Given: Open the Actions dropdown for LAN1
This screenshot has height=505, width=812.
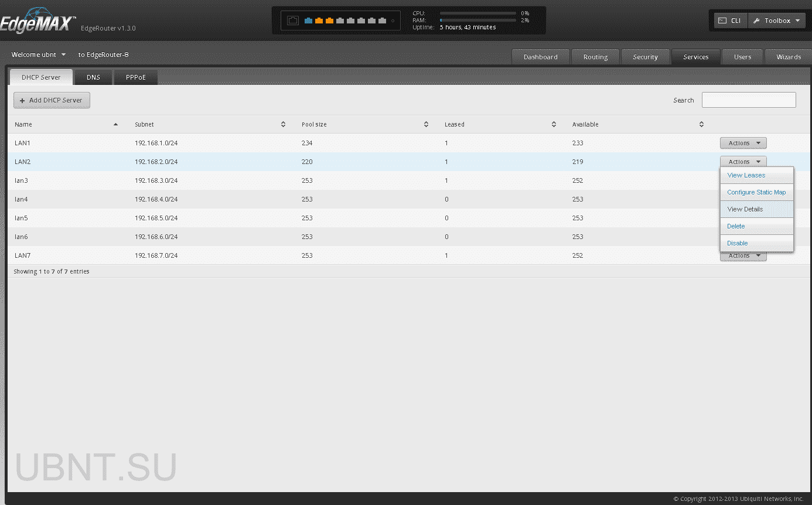Looking at the screenshot, I should [743, 143].
